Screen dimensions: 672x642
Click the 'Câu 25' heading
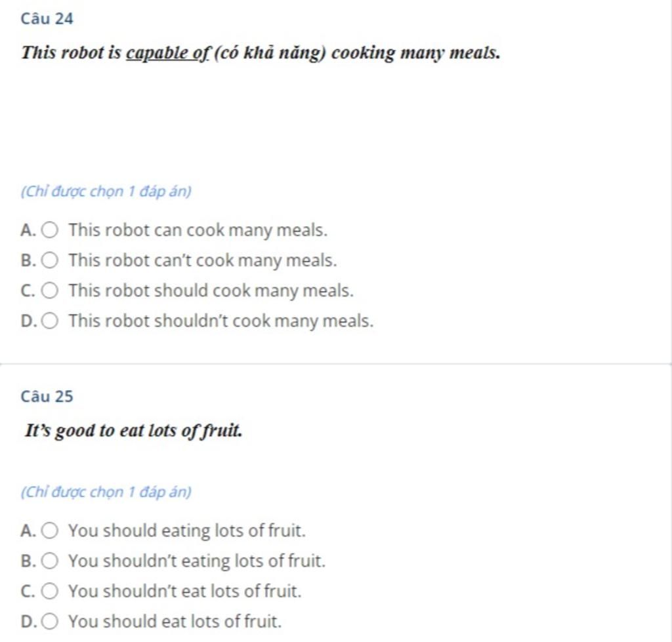click(47, 396)
